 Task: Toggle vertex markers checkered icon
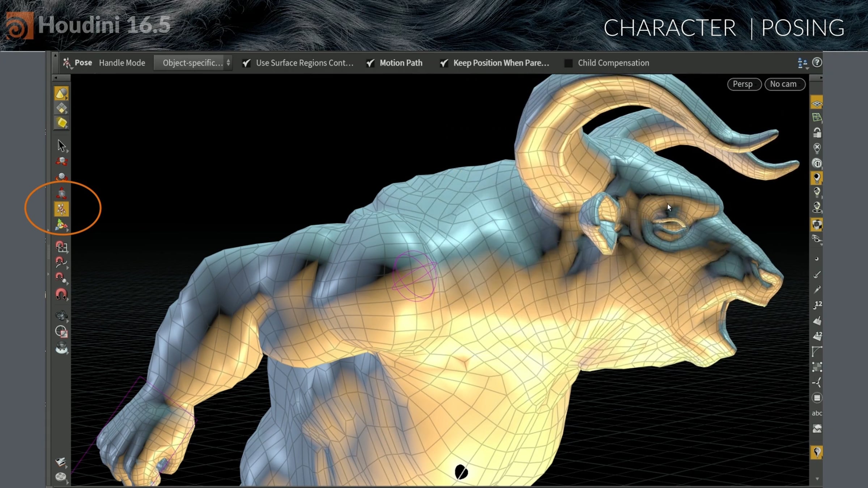[x=817, y=367]
